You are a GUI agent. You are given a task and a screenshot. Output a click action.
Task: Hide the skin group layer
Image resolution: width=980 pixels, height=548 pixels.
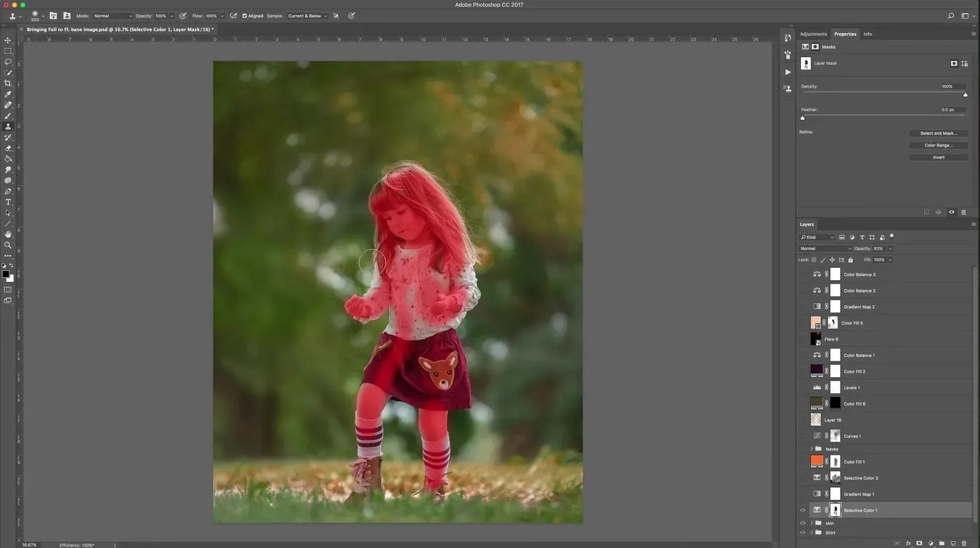point(803,523)
